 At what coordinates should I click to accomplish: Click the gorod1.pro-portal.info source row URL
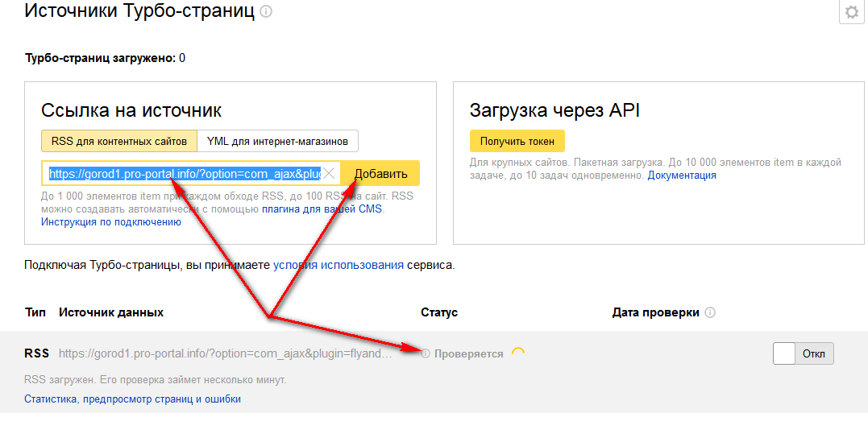(x=226, y=353)
